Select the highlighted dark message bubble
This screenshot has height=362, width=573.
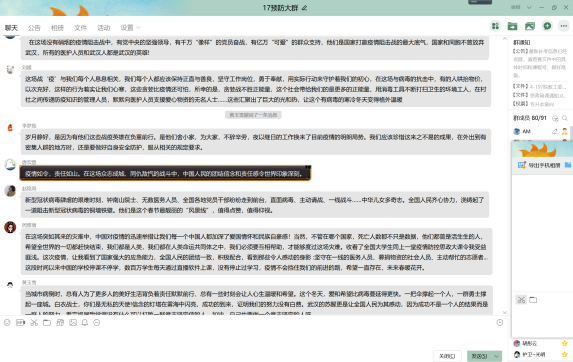[x=165, y=174]
